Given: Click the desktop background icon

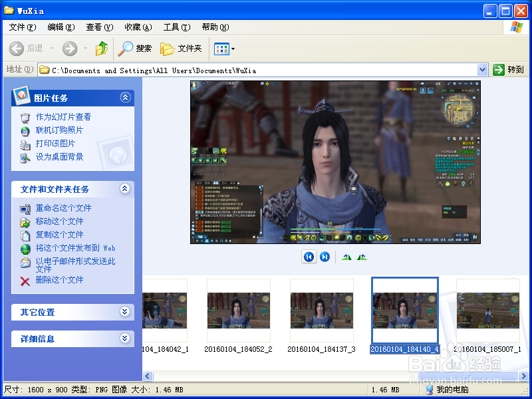Looking at the screenshot, I should click(25, 158).
